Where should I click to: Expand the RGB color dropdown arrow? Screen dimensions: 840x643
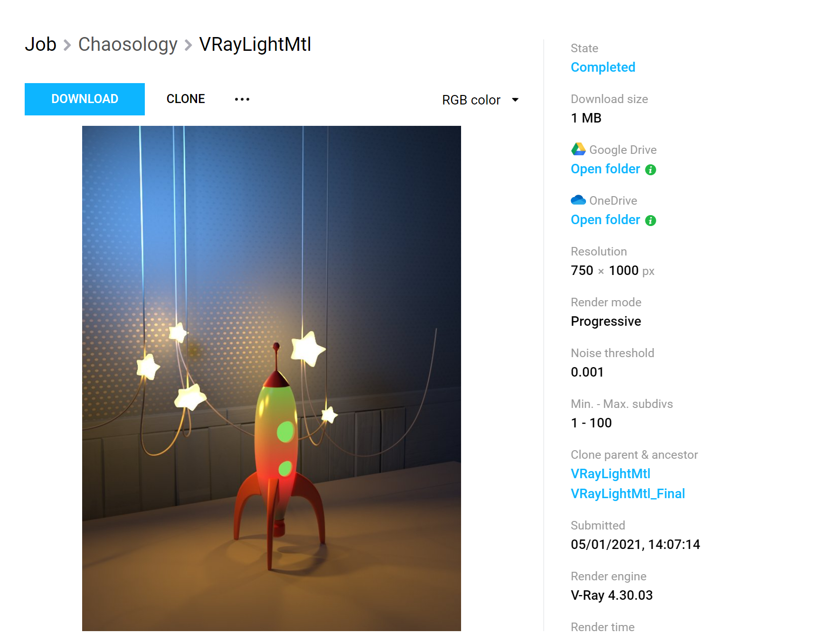coord(515,100)
